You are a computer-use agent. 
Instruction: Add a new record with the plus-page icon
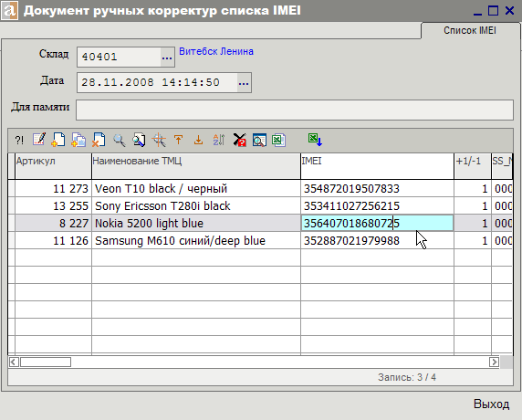[58, 140]
